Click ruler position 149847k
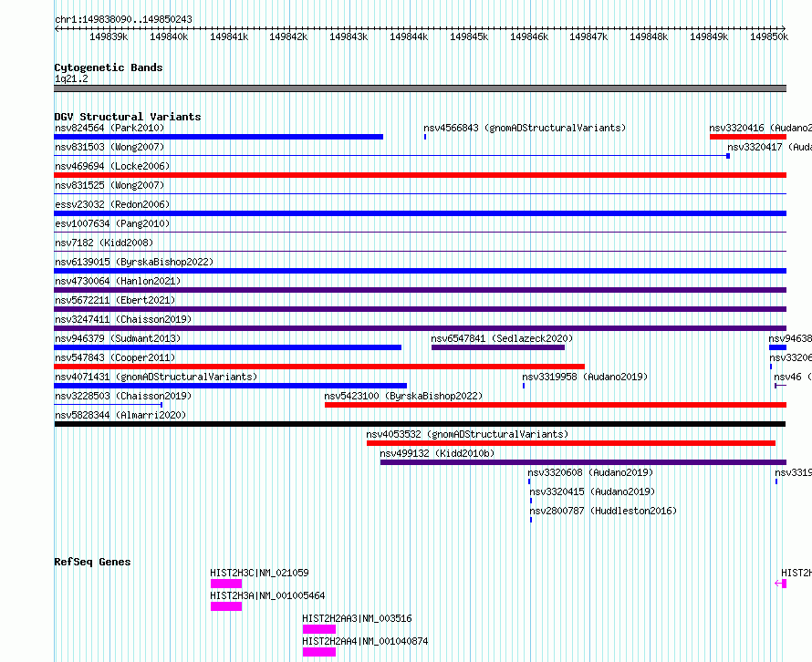Screen dimensions: 812x662 (x=588, y=36)
